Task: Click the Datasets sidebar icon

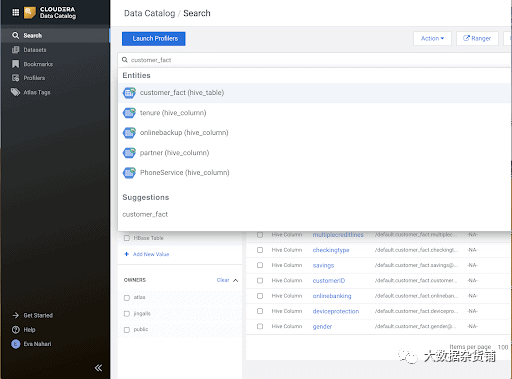Action: coord(15,50)
